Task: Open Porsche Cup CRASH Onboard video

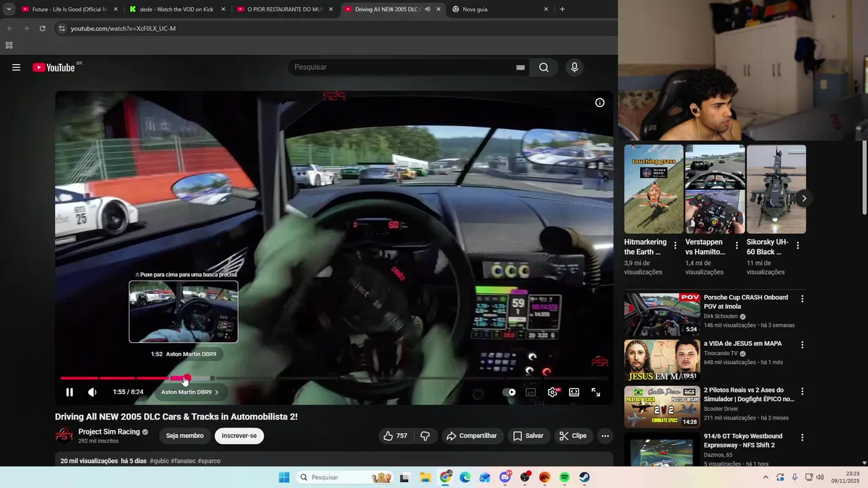Action: coord(662,314)
